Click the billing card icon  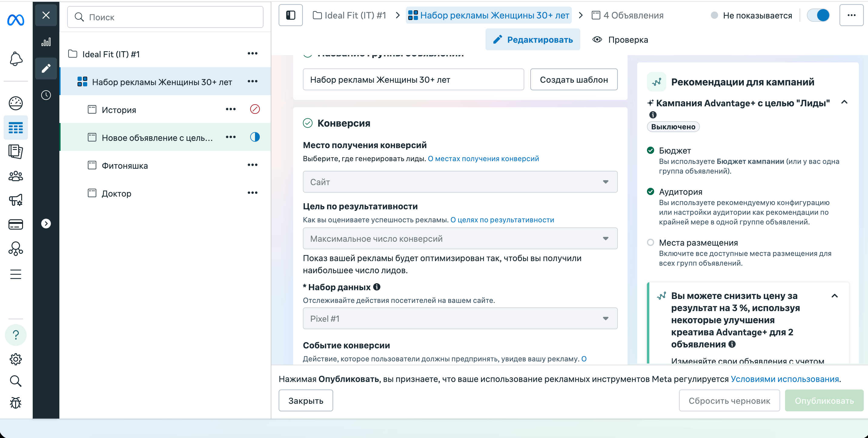pos(16,224)
